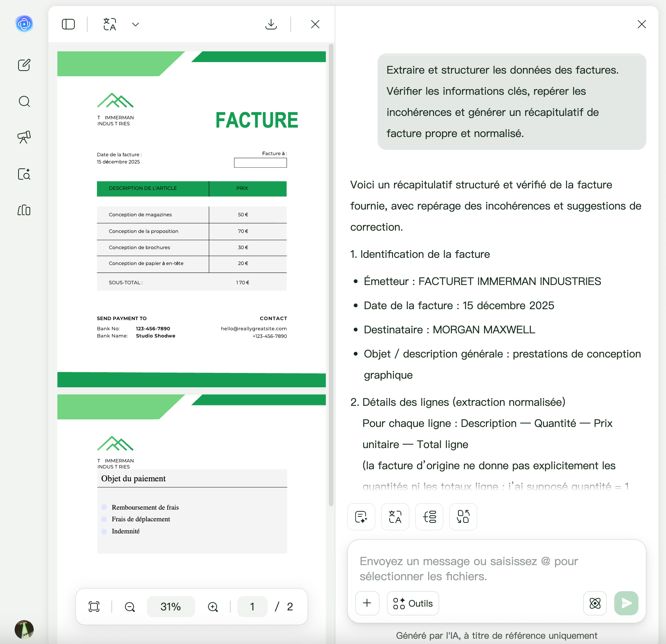
Task: Click the SOUS-TOTAL label
Action: [x=126, y=282]
